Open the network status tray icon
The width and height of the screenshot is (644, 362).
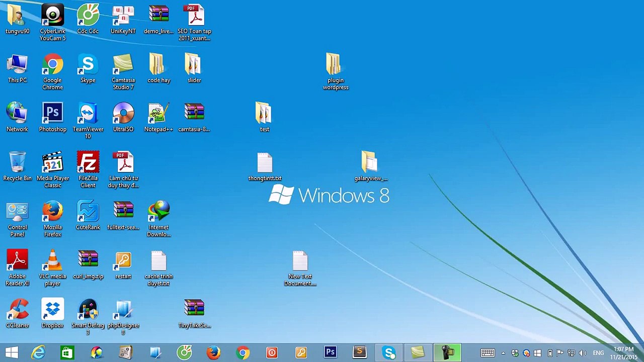(571, 353)
